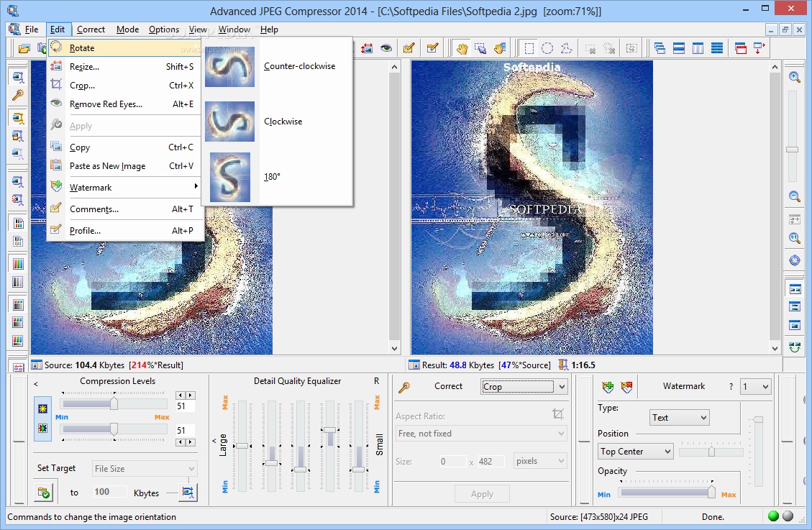812x530 pixels.
Task: Open the Position dropdown showing Top Center
Action: [x=635, y=452]
